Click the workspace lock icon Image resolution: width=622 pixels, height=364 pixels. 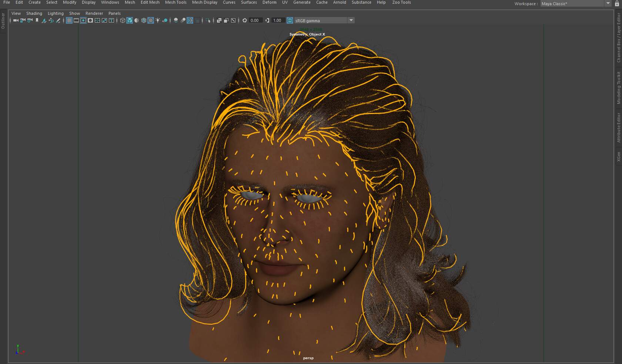[x=617, y=3]
